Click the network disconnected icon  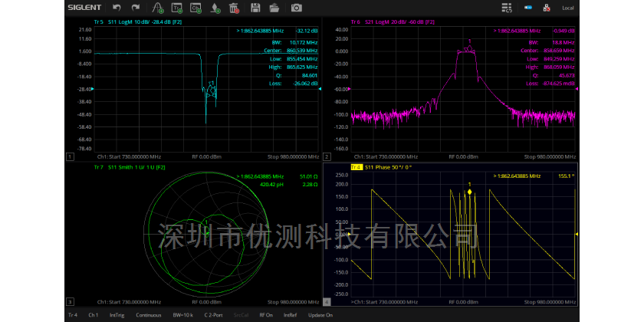click(547, 8)
